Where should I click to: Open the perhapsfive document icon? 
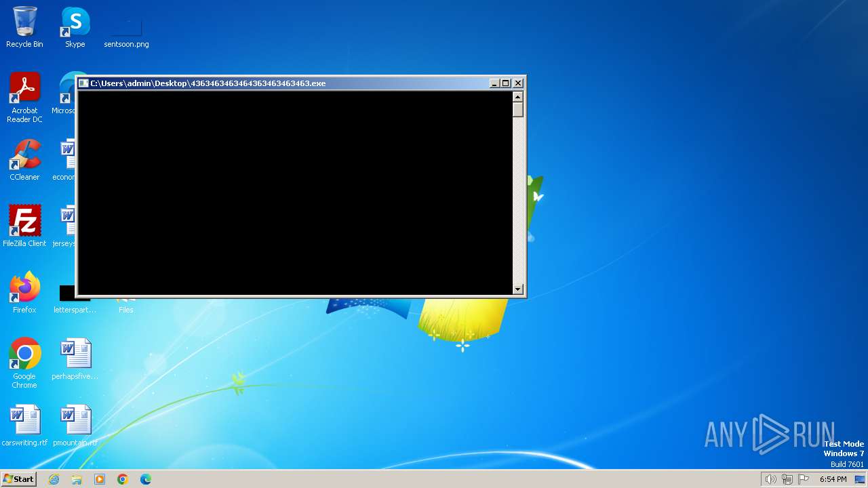tap(75, 359)
